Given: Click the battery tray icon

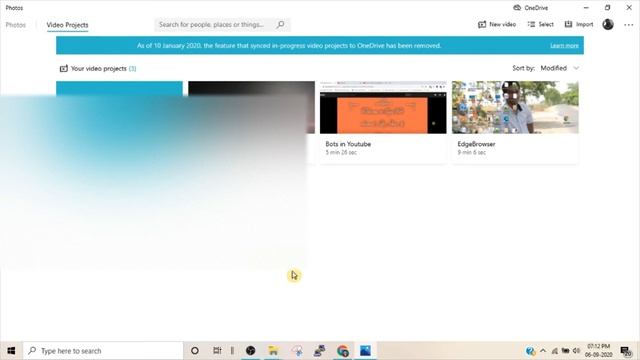Looking at the screenshot, I should click(x=565, y=351).
